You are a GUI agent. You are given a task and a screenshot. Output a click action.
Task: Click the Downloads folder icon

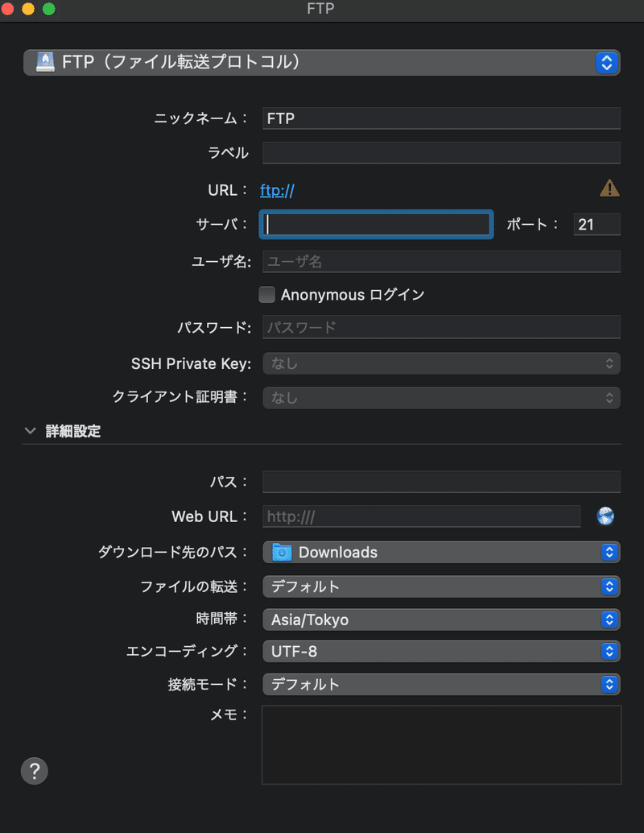282,553
